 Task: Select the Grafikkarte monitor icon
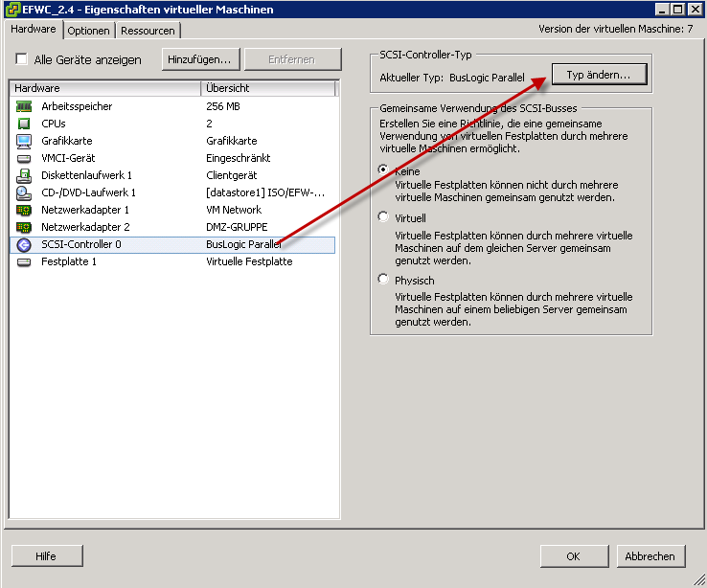(x=24, y=141)
